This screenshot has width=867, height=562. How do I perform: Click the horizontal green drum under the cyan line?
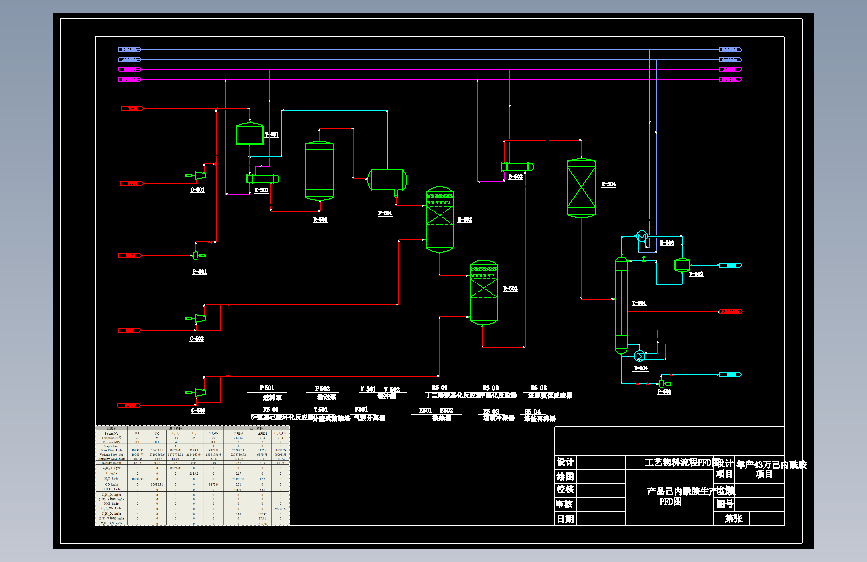point(387,180)
